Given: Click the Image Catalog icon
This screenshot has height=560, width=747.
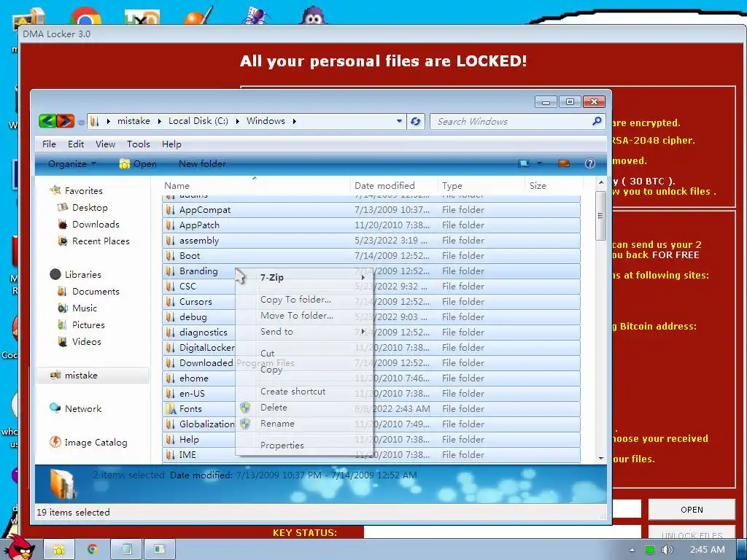Looking at the screenshot, I should tap(55, 442).
